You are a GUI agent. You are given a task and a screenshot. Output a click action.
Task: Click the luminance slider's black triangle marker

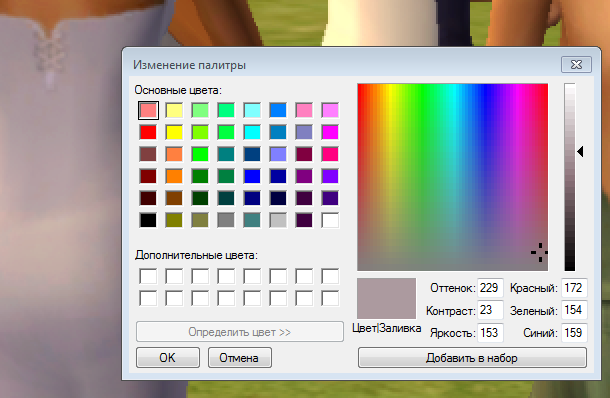(580, 151)
